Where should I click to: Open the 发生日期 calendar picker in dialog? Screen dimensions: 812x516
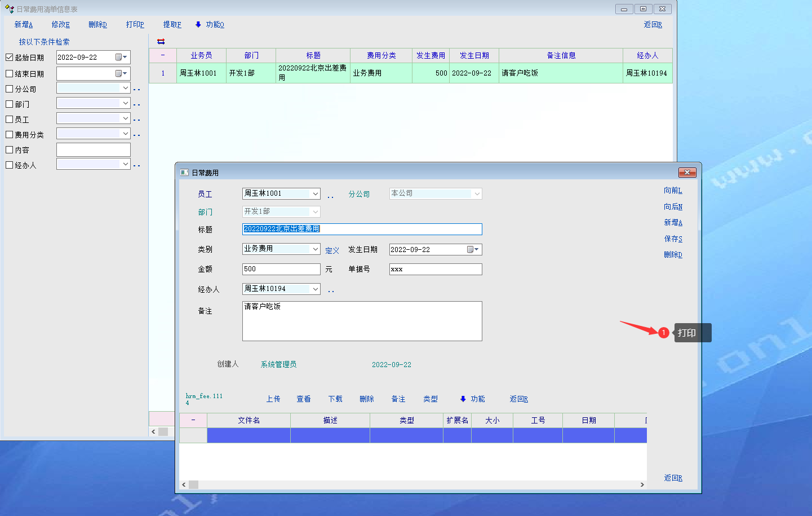(473, 250)
